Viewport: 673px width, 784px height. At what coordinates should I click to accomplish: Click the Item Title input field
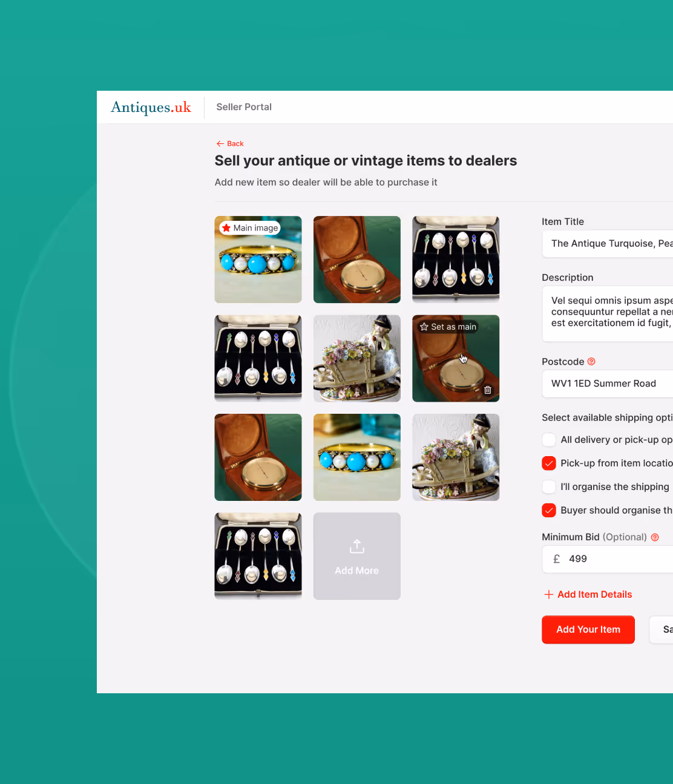coord(608,244)
